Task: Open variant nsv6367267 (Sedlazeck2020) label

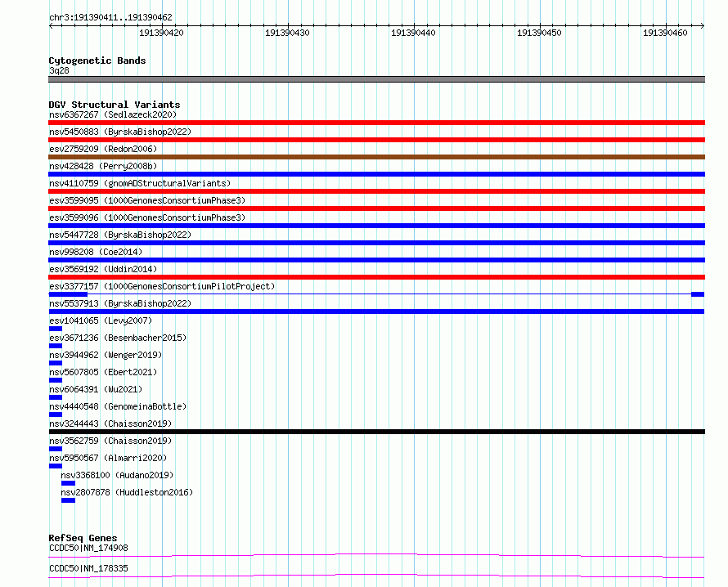Action: tap(113, 114)
